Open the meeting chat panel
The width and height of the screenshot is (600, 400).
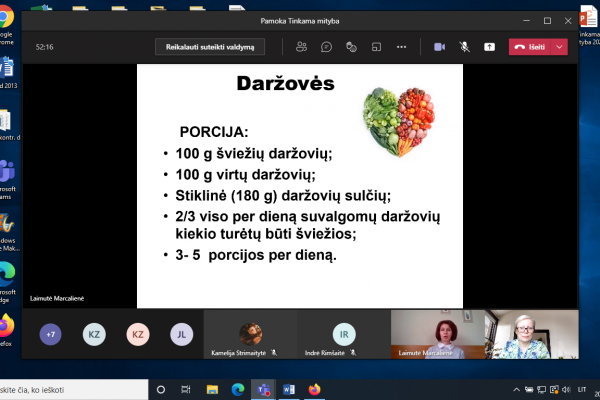[x=326, y=47]
